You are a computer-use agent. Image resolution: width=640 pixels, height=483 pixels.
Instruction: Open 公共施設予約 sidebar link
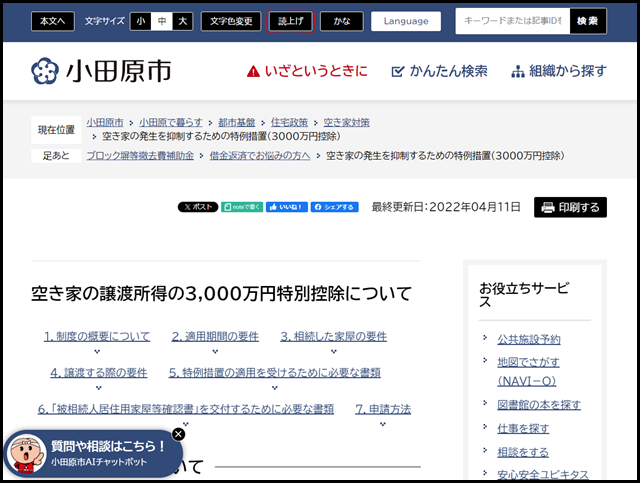[529, 339]
